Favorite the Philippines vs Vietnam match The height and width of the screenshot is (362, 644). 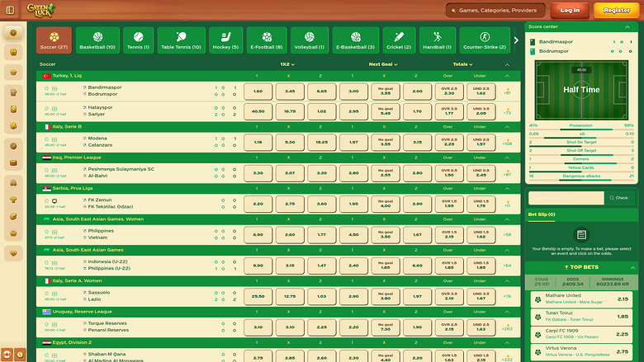46,232
